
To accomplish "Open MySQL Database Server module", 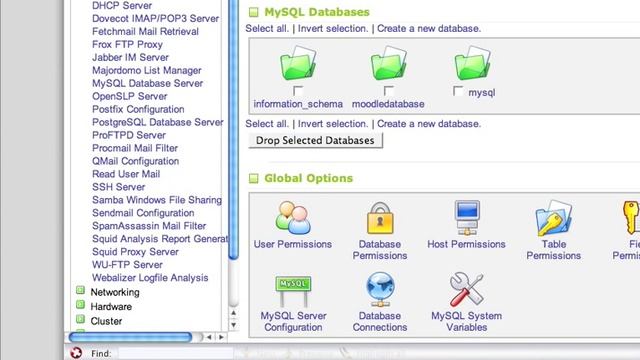I will (x=147, y=83).
